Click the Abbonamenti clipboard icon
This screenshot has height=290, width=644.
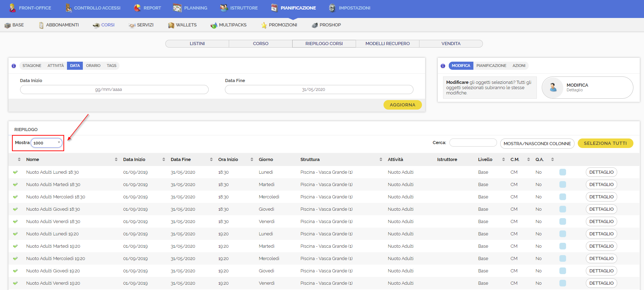[x=41, y=25]
